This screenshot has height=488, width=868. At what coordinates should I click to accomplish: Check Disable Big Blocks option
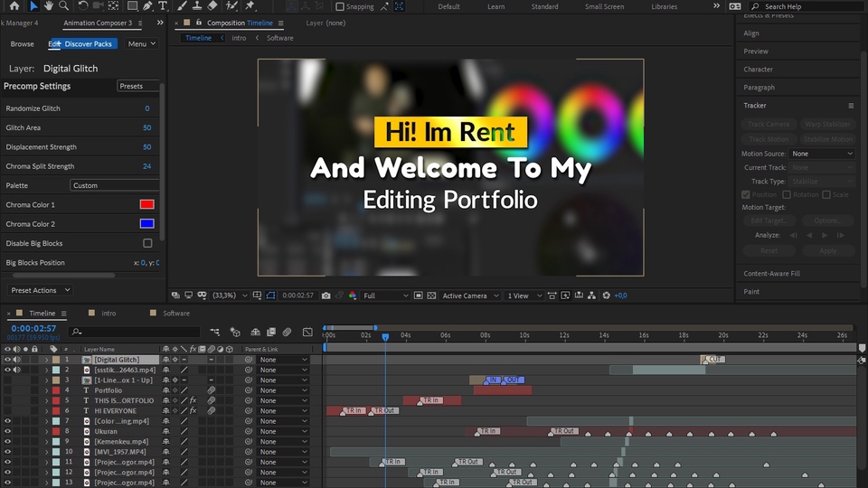[x=147, y=243]
